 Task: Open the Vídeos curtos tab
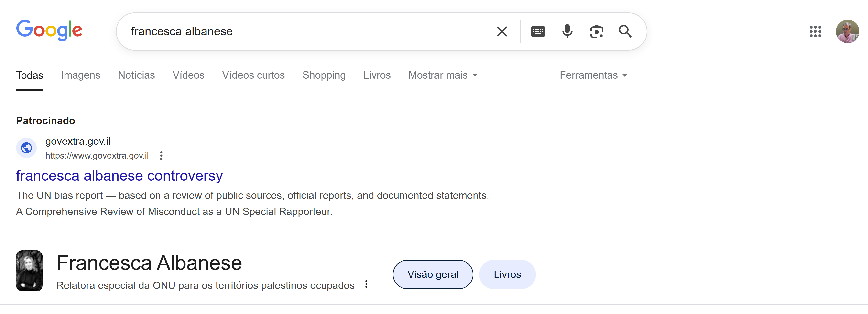(x=253, y=75)
